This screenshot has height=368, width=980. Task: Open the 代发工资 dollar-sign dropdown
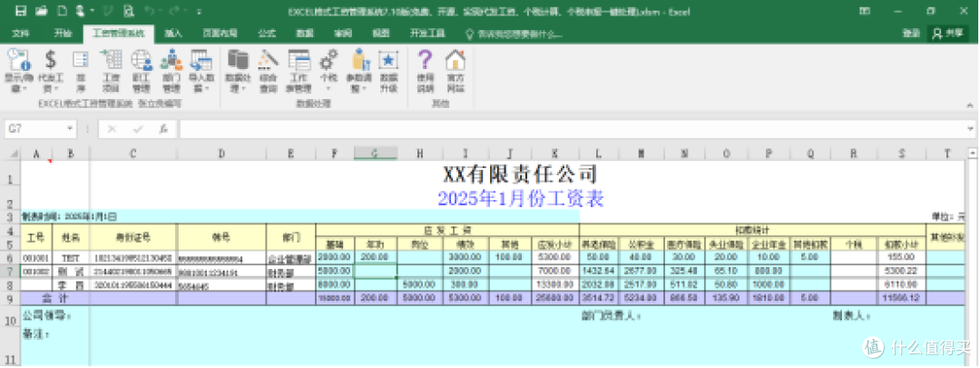click(x=51, y=72)
